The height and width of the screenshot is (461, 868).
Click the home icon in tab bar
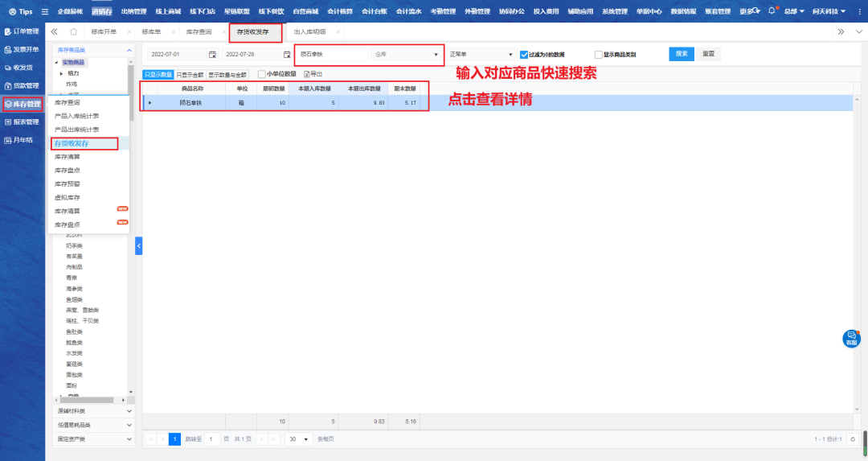click(74, 31)
